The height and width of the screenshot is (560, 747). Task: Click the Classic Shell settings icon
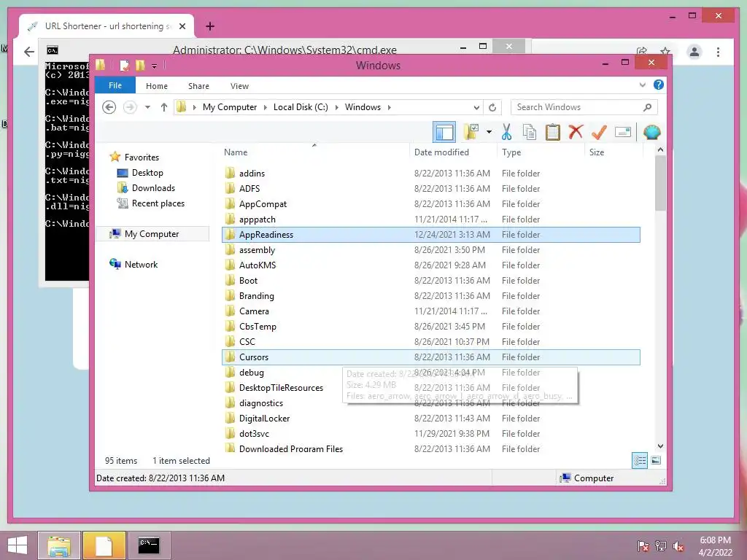coord(651,132)
